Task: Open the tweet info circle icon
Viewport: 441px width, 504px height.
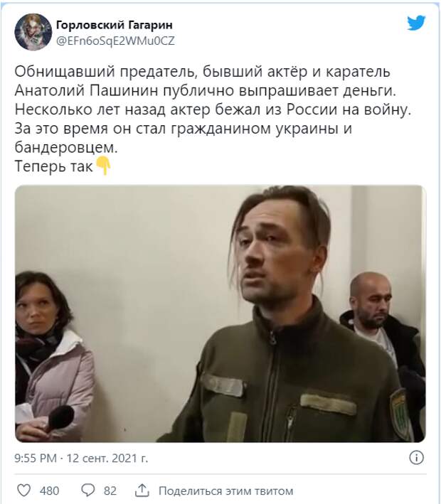Action: (x=416, y=457)
